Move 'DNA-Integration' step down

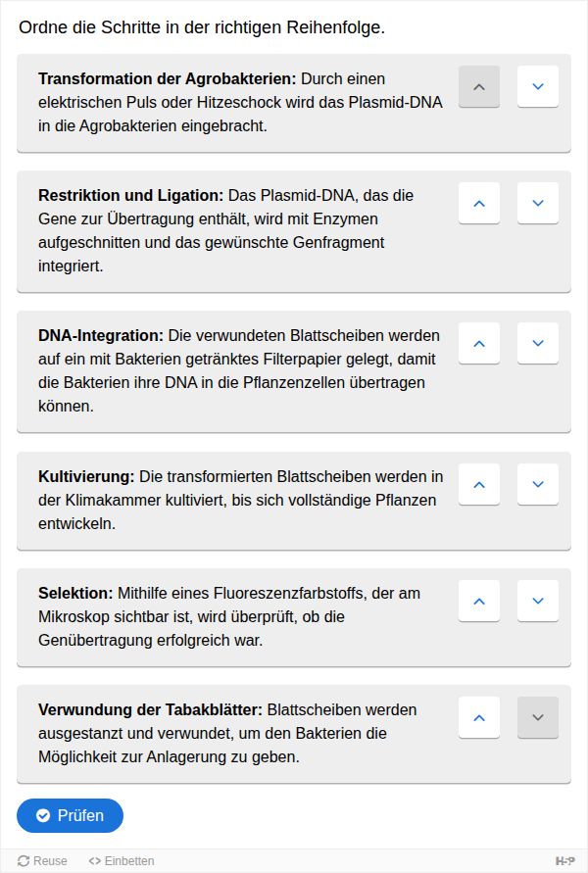[x=537, y=344]
